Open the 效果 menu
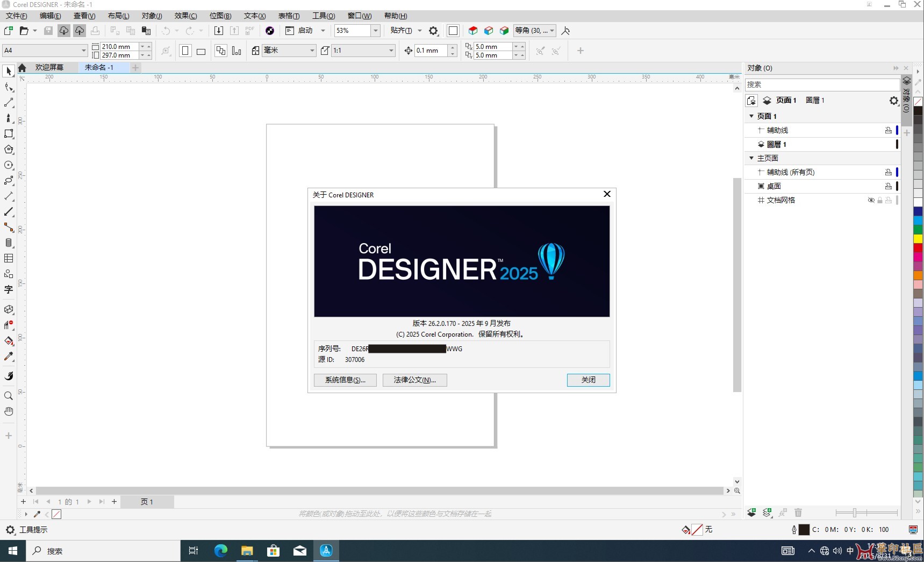 (x=185, y=16)
